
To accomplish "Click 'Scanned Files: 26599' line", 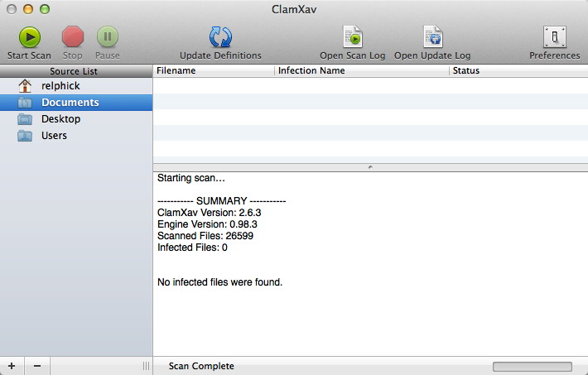I will 205,236.
